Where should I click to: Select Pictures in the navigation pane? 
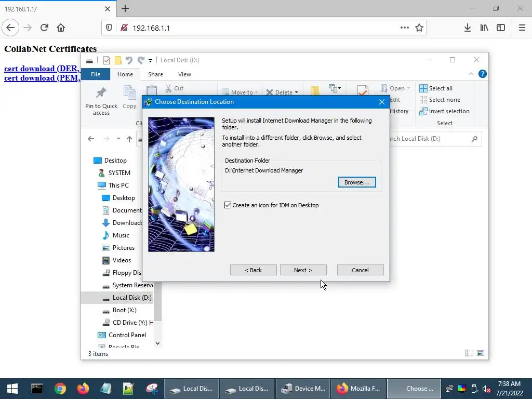click(124, 248)
